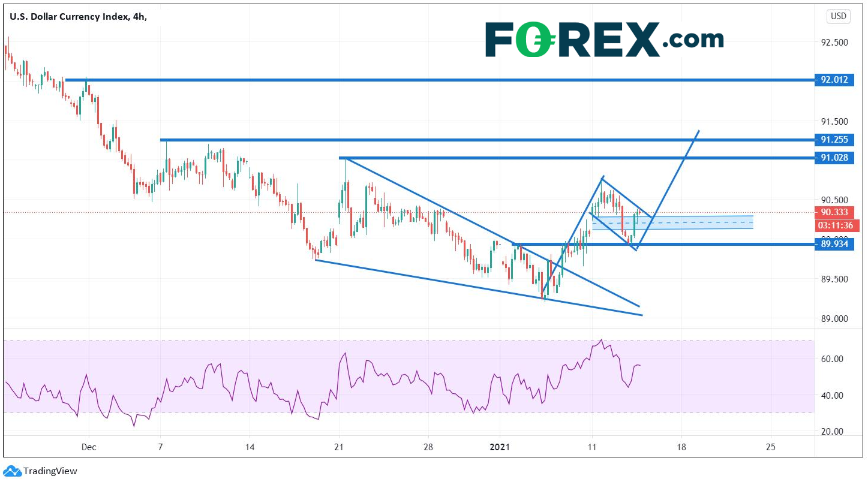This screenshot has height=485, width=868.
Task: Select the 89.934 support level label
Action: (834, 244)
